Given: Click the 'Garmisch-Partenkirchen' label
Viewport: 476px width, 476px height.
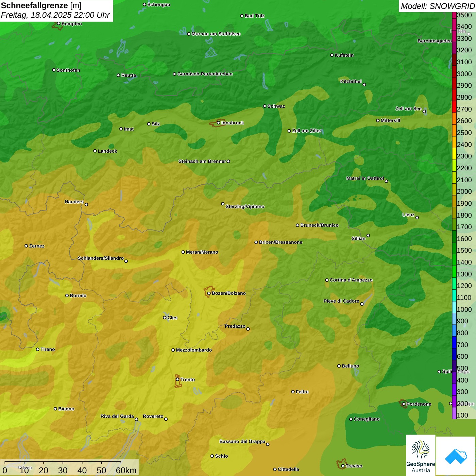Looking at the screenshot, I should click(x=205, y=74).
